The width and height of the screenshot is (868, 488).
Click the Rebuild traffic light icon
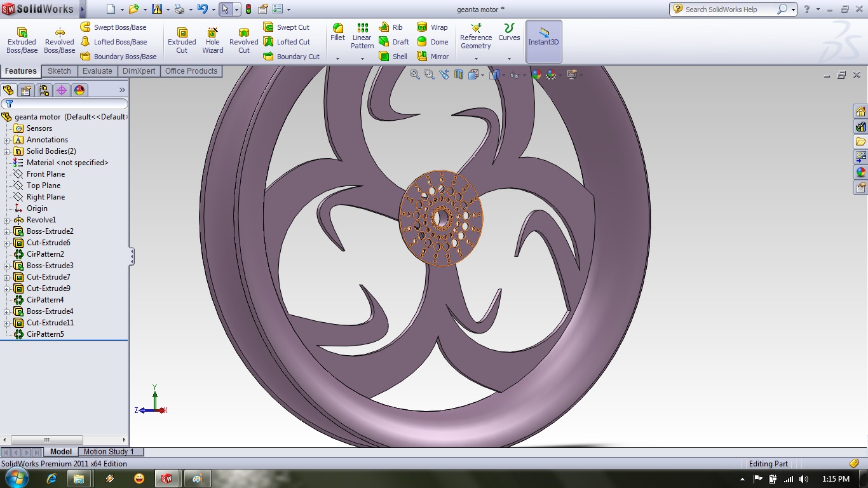tap(248, 10)
